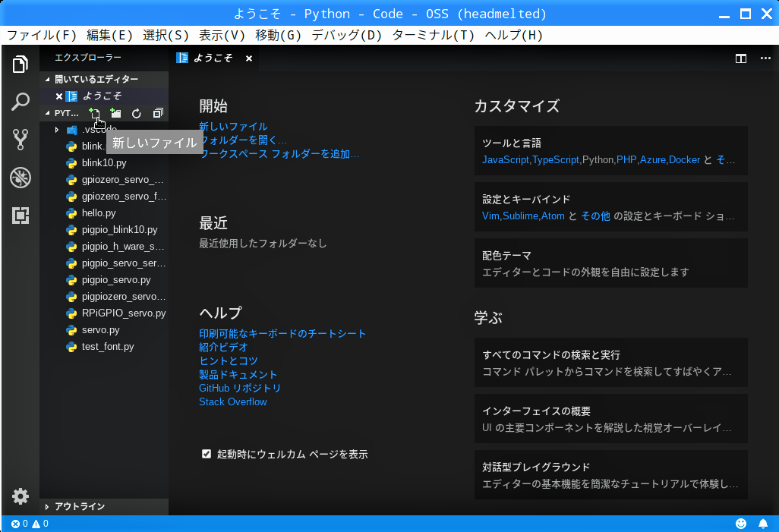This screenshot has height=532, width=779.
Task: Open the GitHub リポジトリ link
Action: tap(240, 388)
